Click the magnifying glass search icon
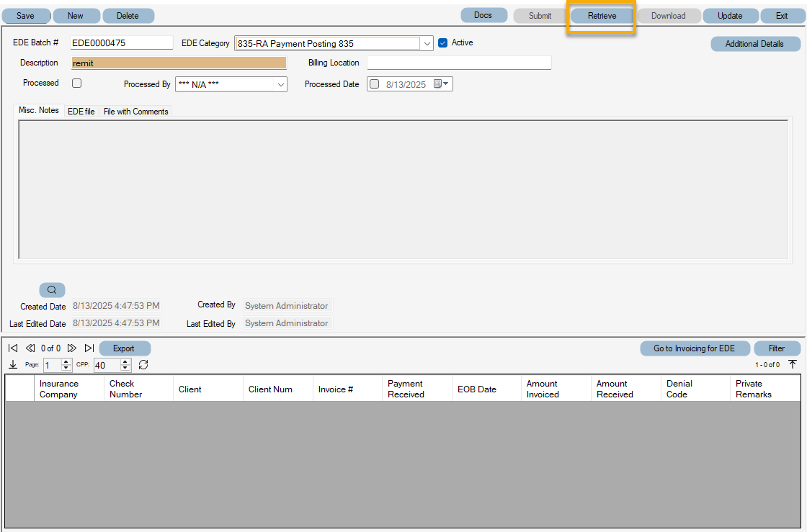Image resolution: width=807 pixels, height=532 pixels. tap(52, 289)
